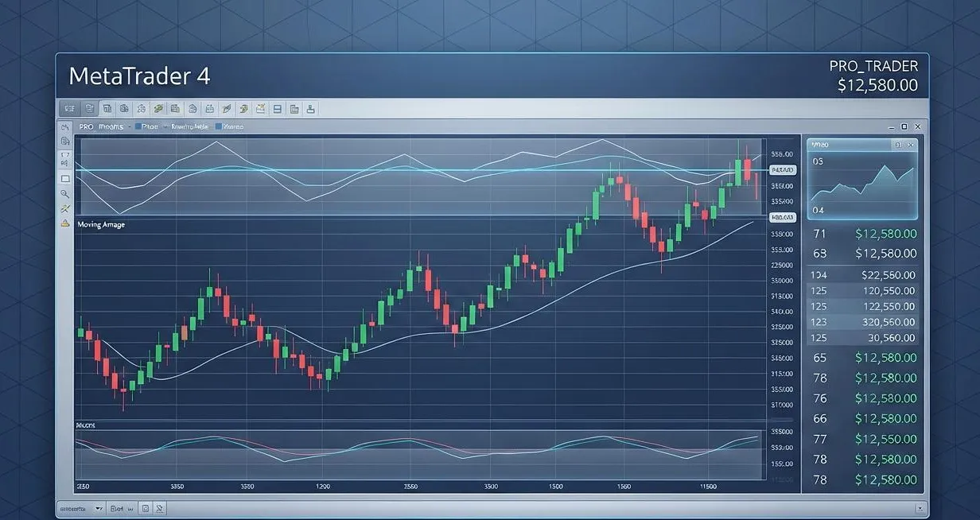Click the yellow warning triangle in the left sidebar
This screenshot has height=520, width=980.
click(65, 223)
